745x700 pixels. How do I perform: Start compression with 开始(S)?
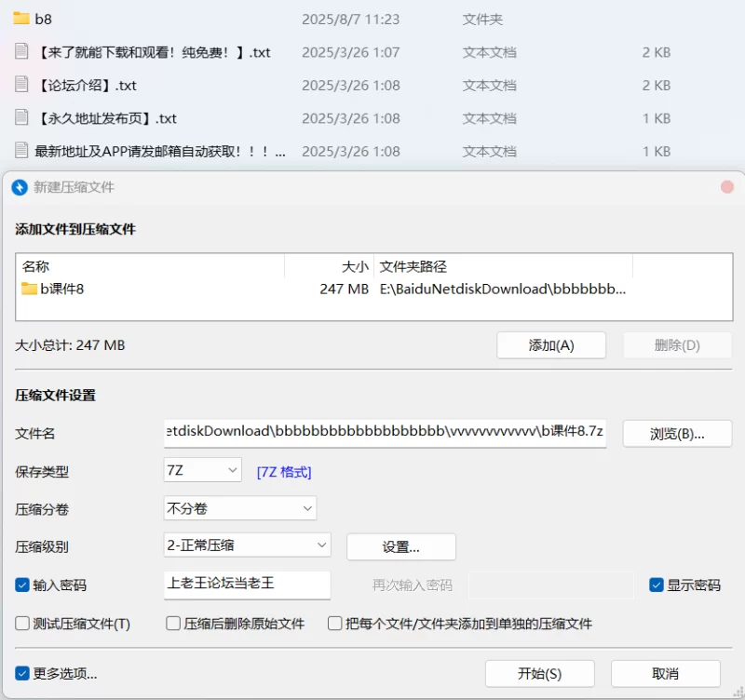pos(540,673)
